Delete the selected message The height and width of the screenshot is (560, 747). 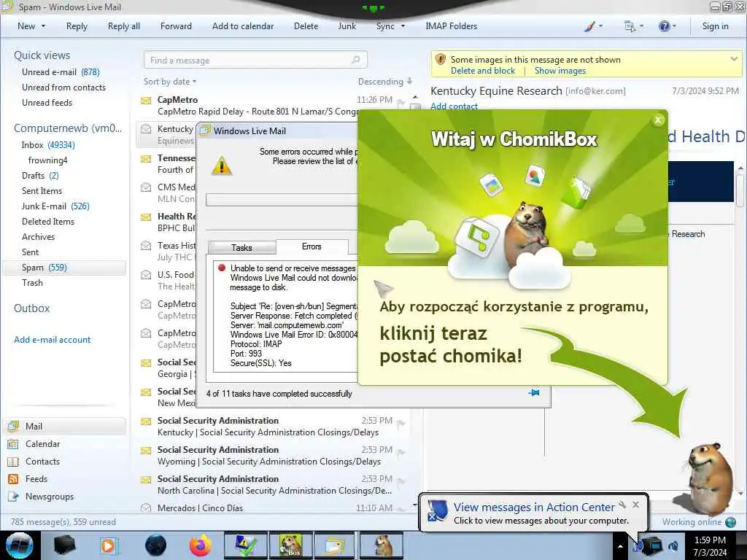(x=306, y=26)
